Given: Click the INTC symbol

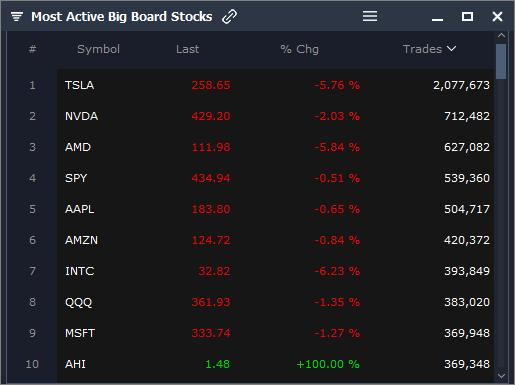Looking at the screenshot, I should [x=80, y=271].
